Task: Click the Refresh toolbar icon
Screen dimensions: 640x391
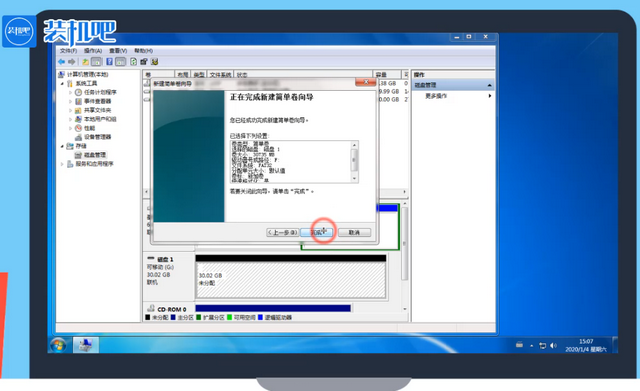Action: (x=133, y=62)
